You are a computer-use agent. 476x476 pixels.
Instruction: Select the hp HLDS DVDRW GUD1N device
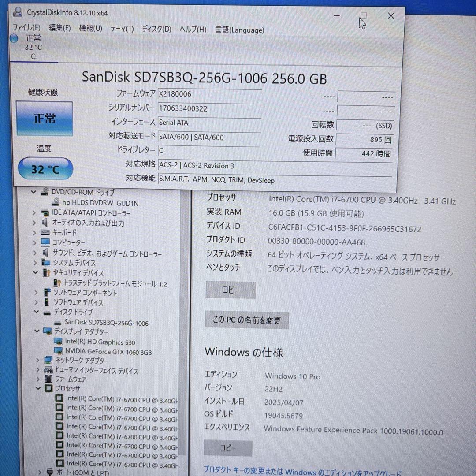pyautogui.click(x=100, y=203)
